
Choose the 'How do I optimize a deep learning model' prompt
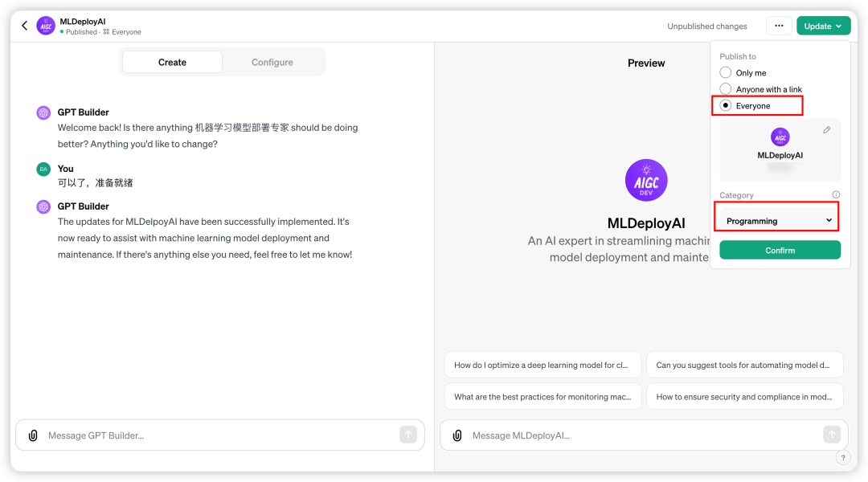click(542, 366)
